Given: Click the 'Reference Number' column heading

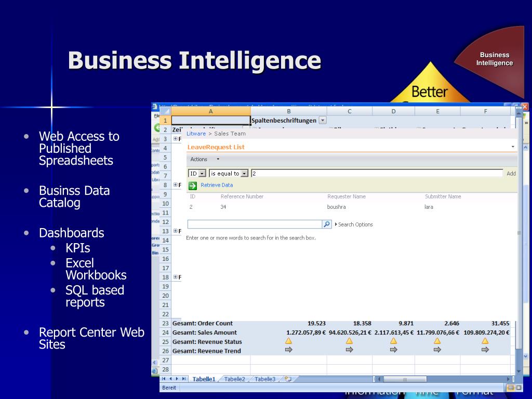Looking at the screenshot, I should coord(242,196).
